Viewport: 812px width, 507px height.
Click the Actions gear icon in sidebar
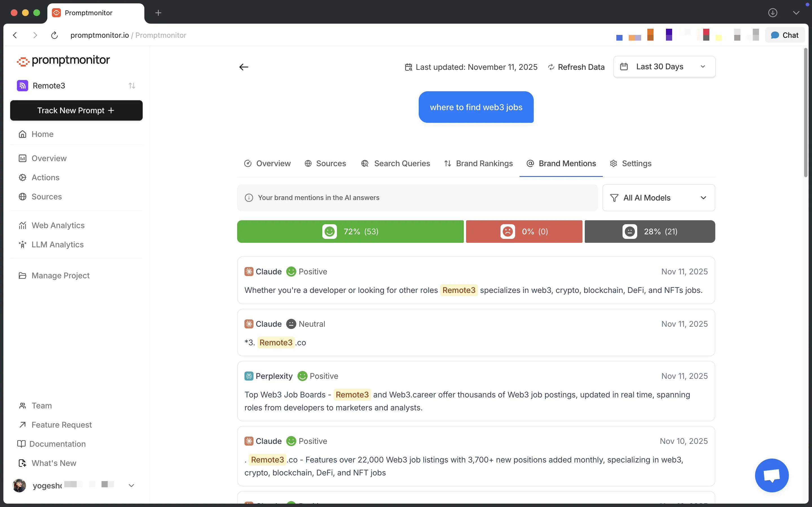[x=22, y=177]
